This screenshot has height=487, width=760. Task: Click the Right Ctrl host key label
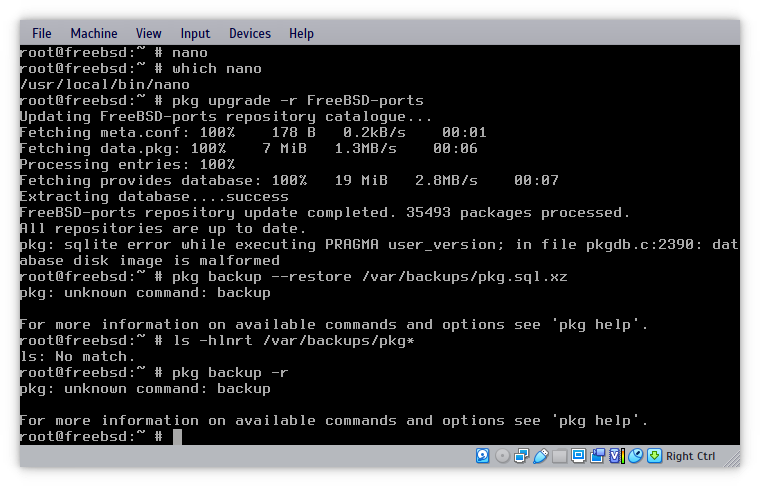690,457
